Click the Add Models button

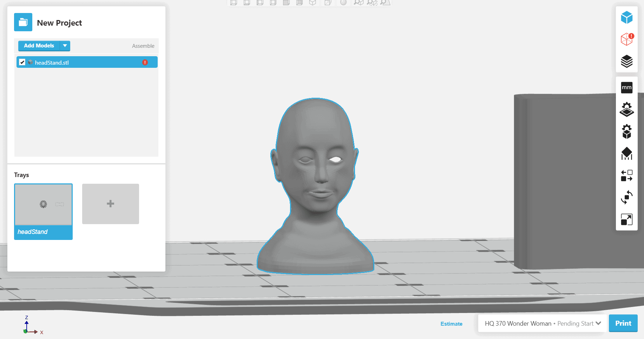[39, 46]
